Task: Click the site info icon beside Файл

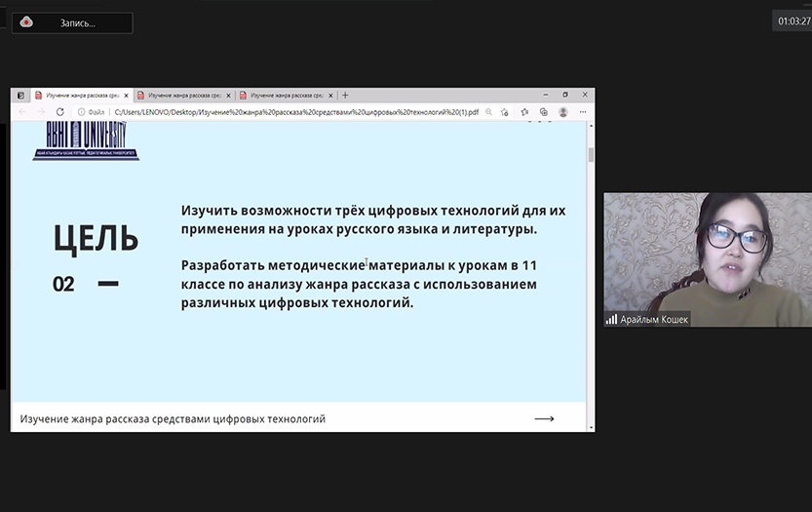Action: [x=81, y=112]
